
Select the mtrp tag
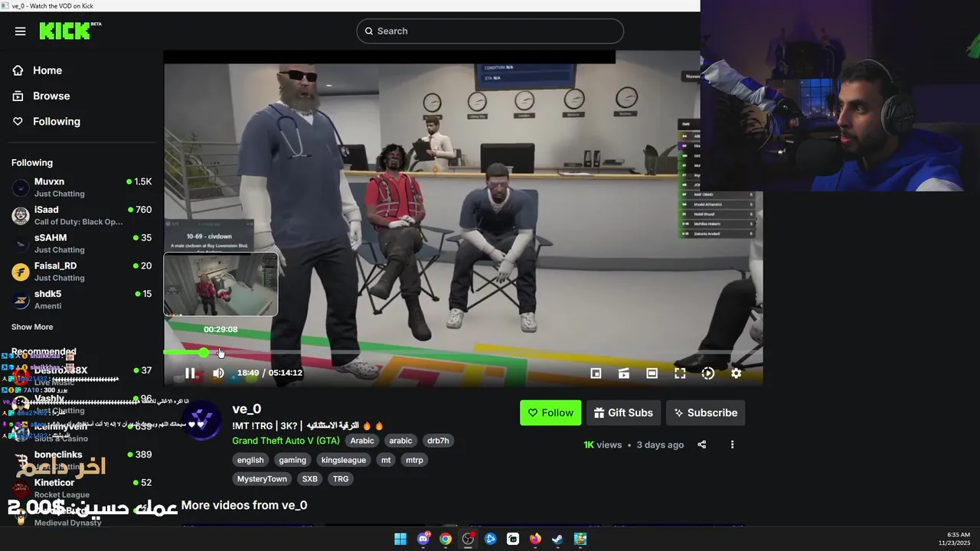pos(414,460)
